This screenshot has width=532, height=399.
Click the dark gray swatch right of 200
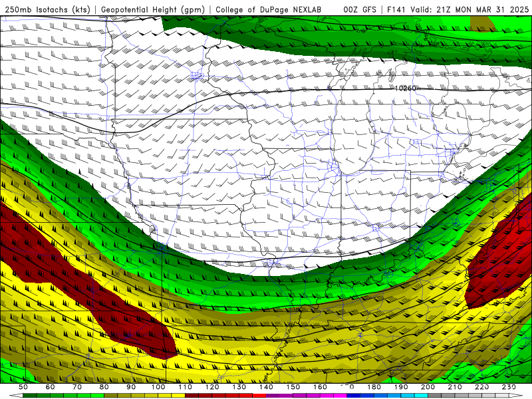coord(435,396)
